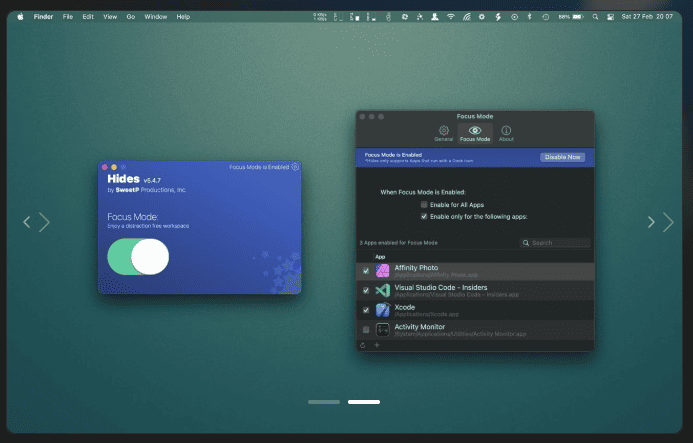Select the Visual Studio Code - Insiders row text
Image resolution: width=693 pixels, height=443 pixels.
(441, 287)
